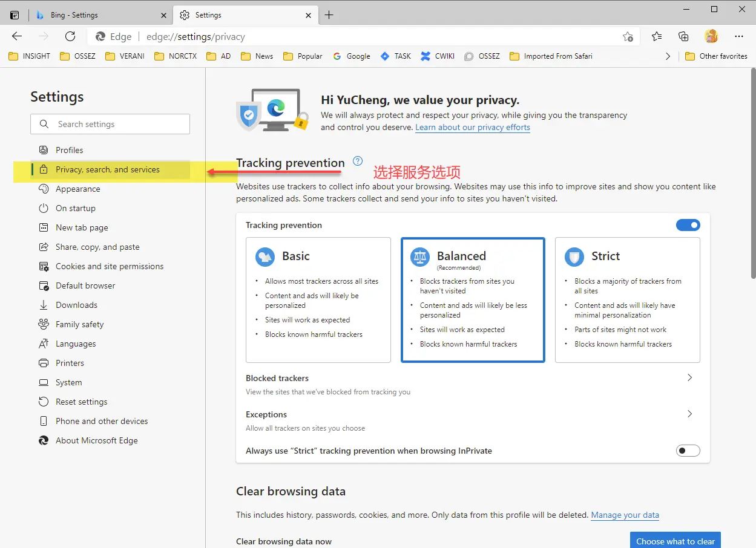This screenshot has width=756, height=548.
Task: Click the Family safety icon
Action: tap(44, 324)
